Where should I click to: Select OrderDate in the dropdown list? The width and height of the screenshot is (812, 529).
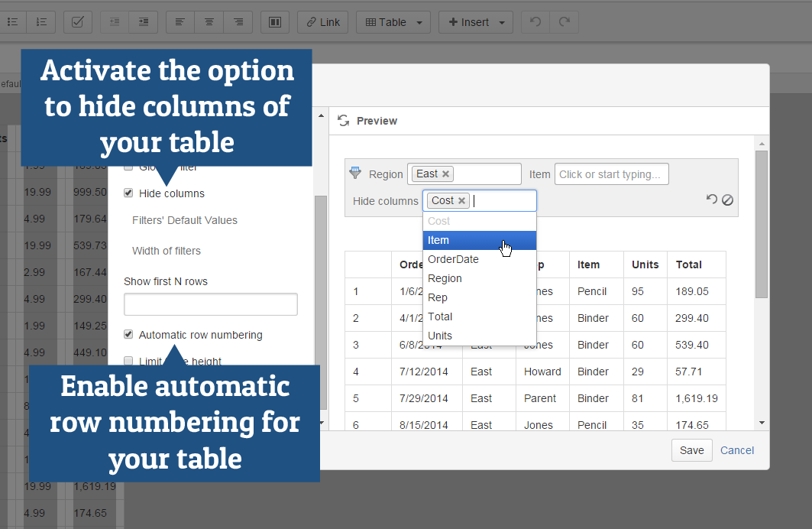click(x=480, y=260)
